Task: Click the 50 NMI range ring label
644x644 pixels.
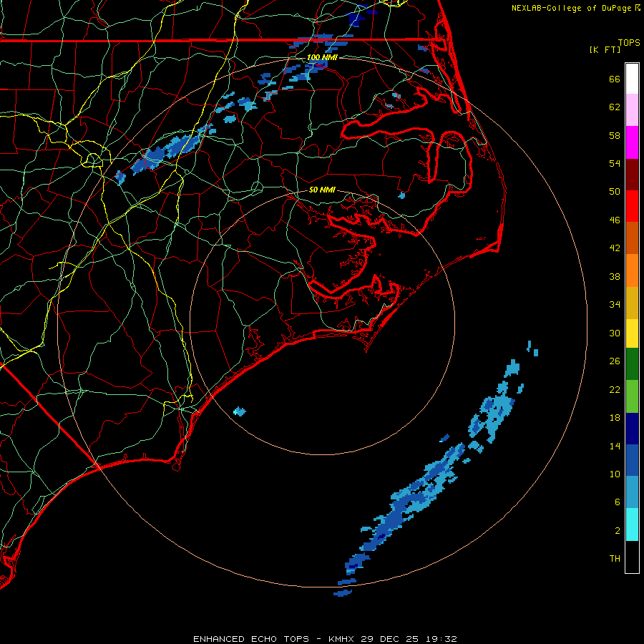Action: [x=322, y=190]
